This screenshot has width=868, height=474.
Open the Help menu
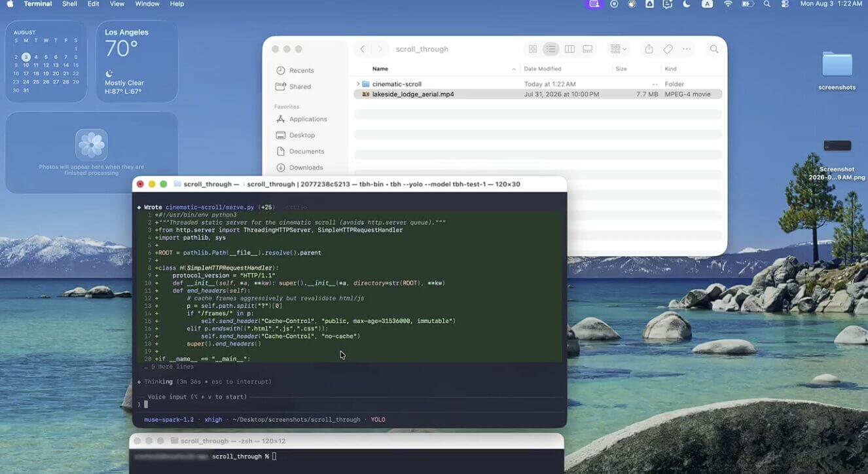[x=177, y=4]
